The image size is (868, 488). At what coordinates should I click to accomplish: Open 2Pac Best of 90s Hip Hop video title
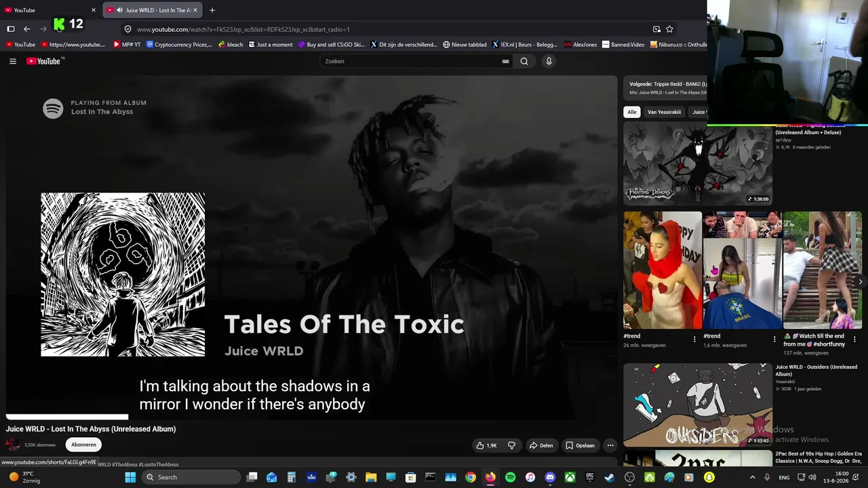(818, 457)
